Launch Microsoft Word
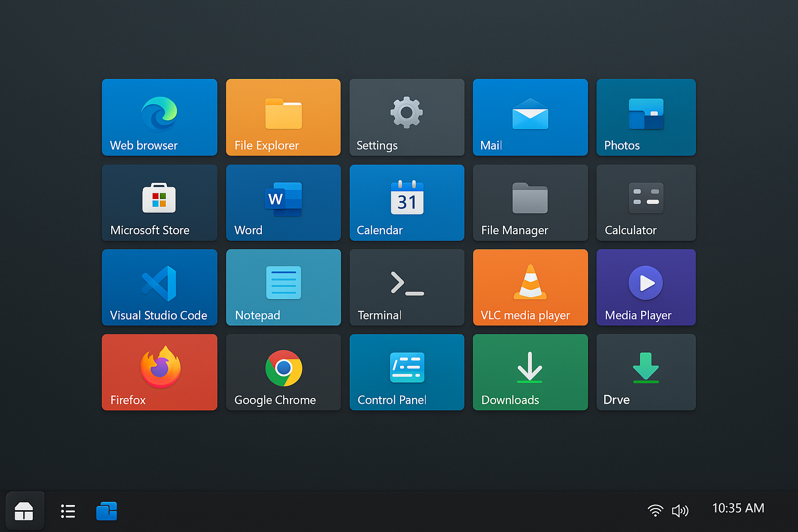This screenshot has height=532, width=798. [283, 203]
